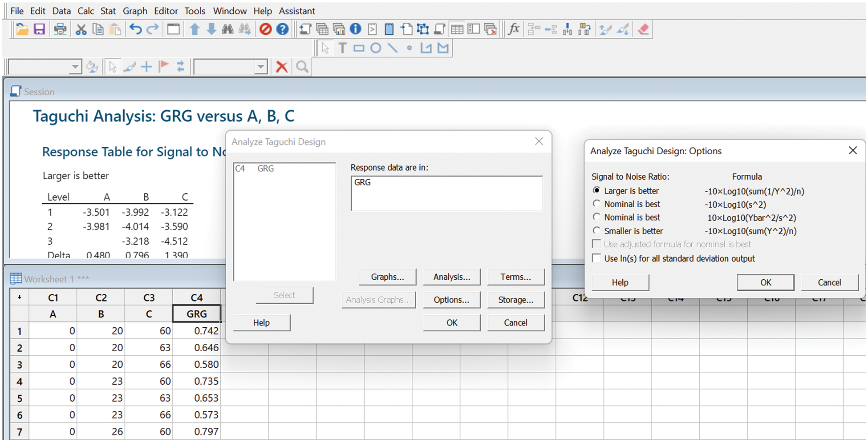Click the Graphs... button
868x442 pixels.
[x=387, y=277]
